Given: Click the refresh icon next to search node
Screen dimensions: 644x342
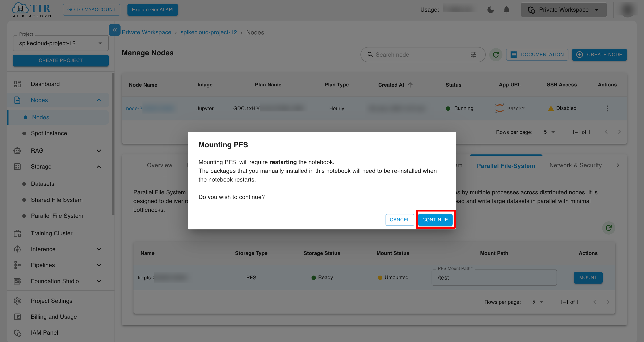Looking at the screenshot, I should [x=496, y=55].
